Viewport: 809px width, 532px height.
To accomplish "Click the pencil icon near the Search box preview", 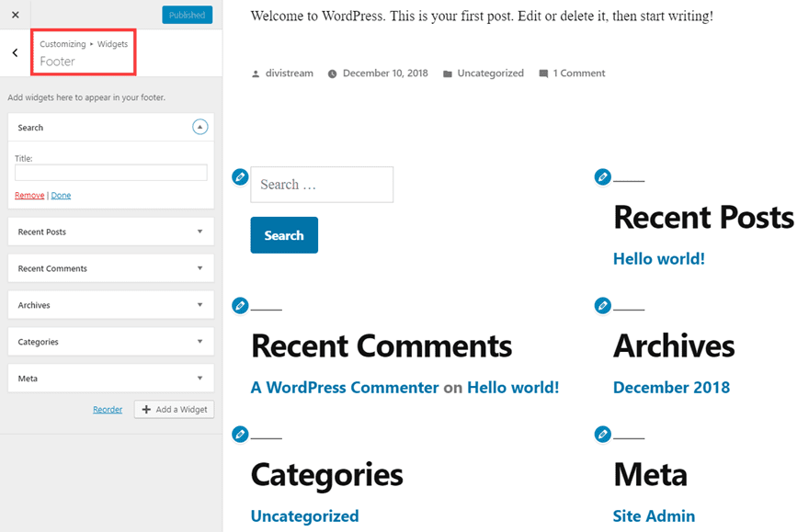I will pyautogui.click(x=240, y=176).
